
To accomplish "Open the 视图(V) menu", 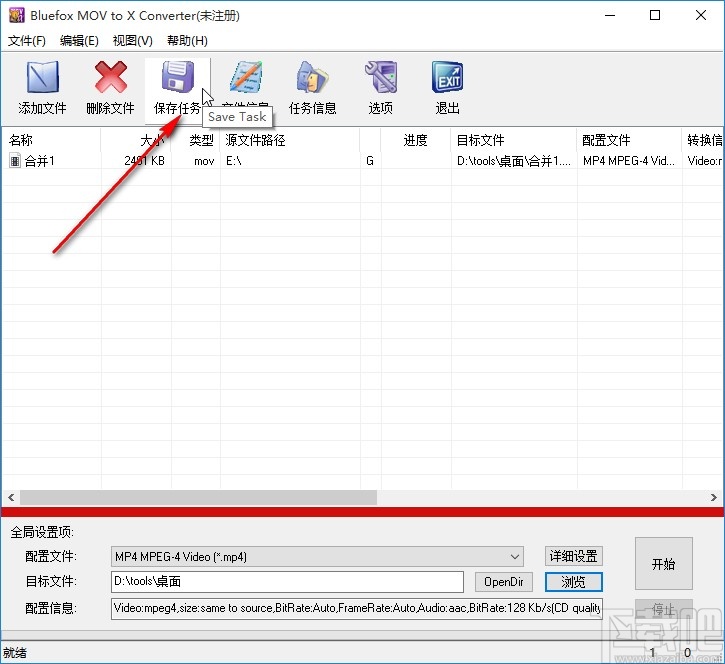I will pyautogui.click(x=133, y=41).
